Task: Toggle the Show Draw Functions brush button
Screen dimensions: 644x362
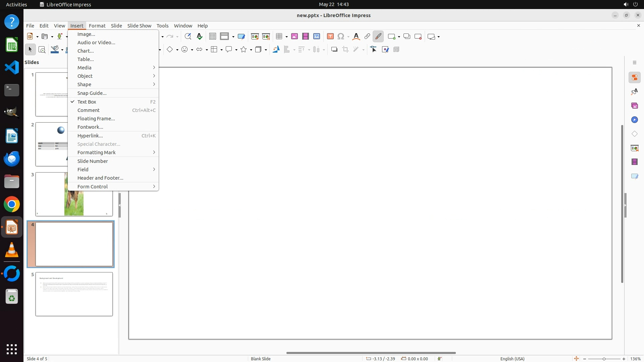Action: pyautogui.click(x=378, y=36)
